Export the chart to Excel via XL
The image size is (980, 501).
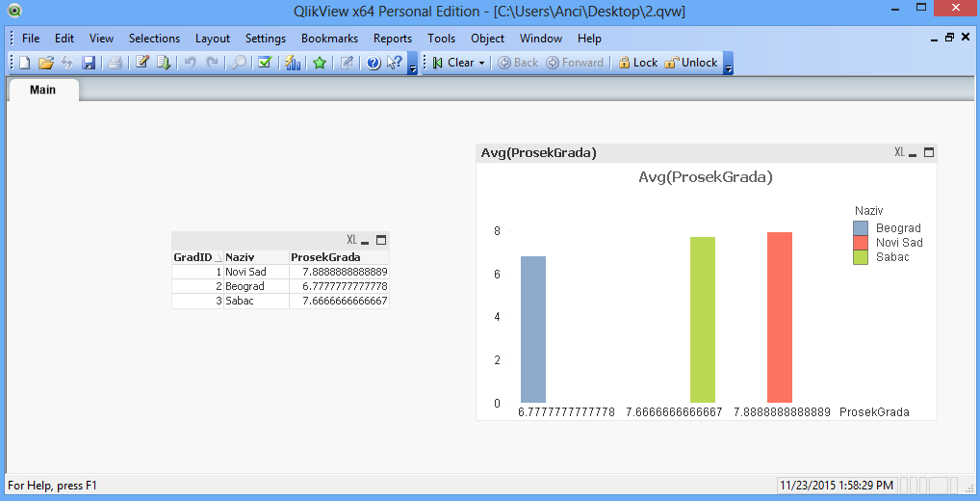(899, 152)
